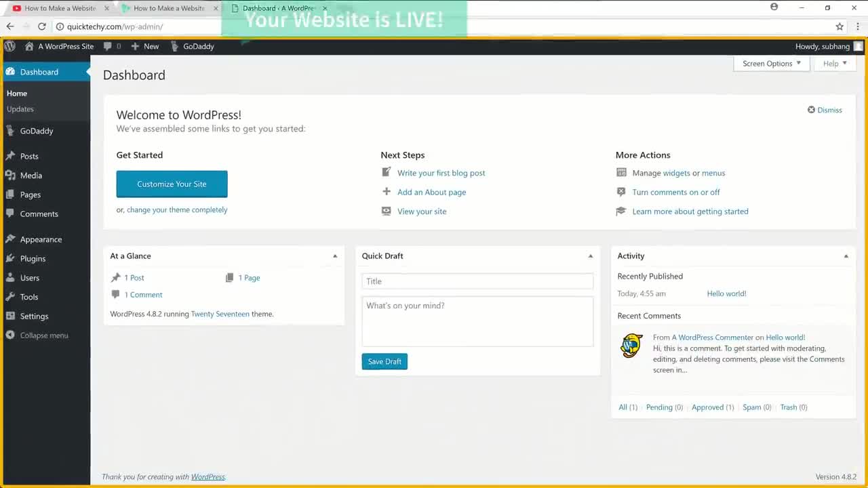Viewport: 868px width, 488px height.
Task: Click the comment icon beside Turn comments on or off
Action: pos(621,192)
